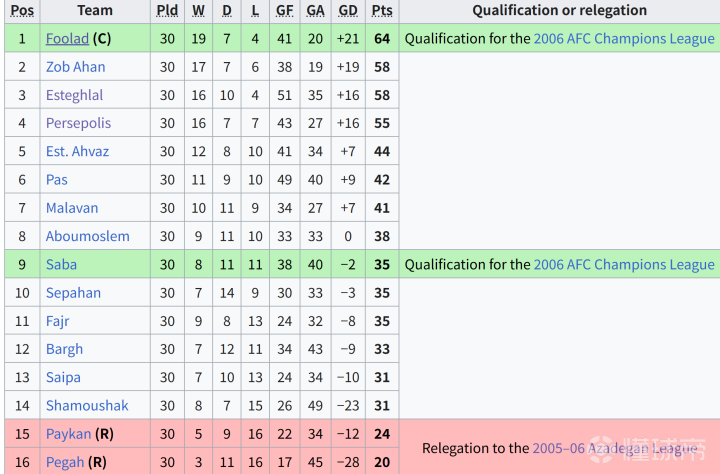This screenshot has width=720, height=474.
Task: Open 2006 AFC Champions League link in Foolad row
Action: [624, 39]
